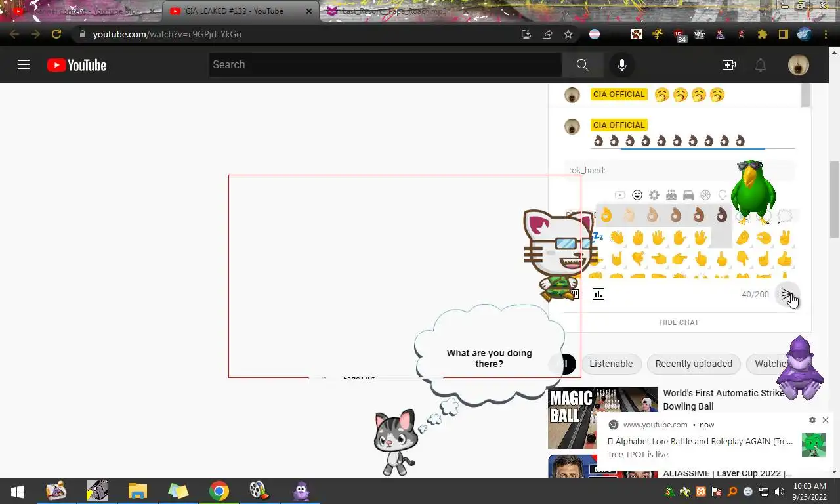The width and height of the screenshot is (840, 504).
Task: Open the live chat poll icon
Action: click(598, 294)
